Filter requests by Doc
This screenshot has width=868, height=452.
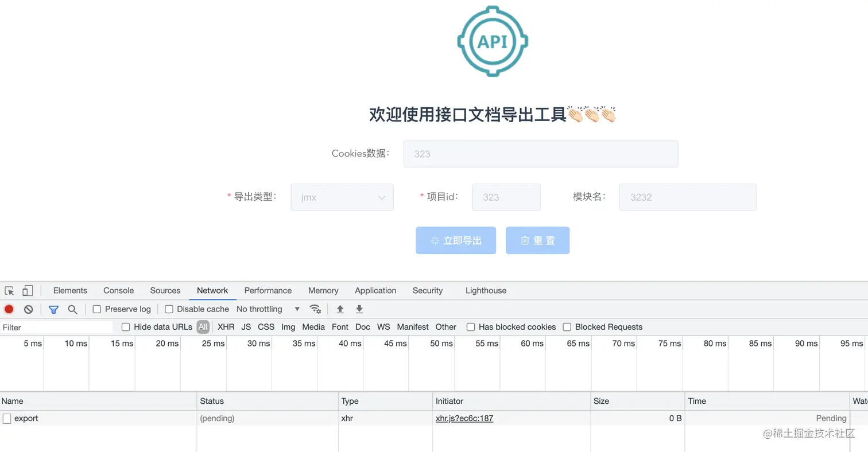[363, 327]
